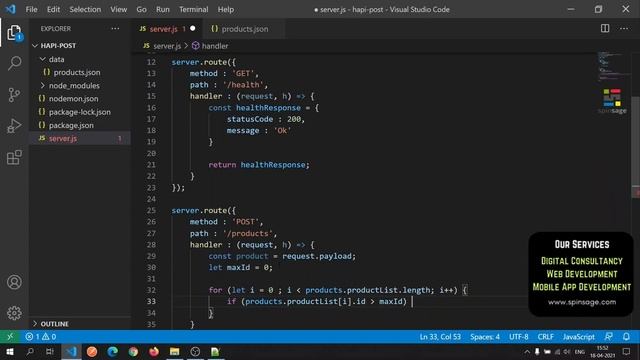Open Microsoft Edge from taskbar
This screenshot has height=360, width=640.
tap(113, 351)
